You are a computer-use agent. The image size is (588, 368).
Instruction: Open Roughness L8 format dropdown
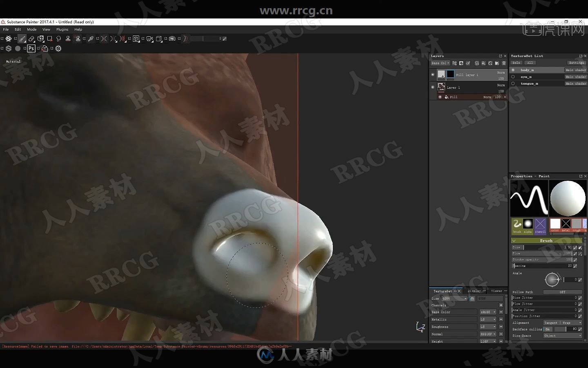click(x=488, y=327)
